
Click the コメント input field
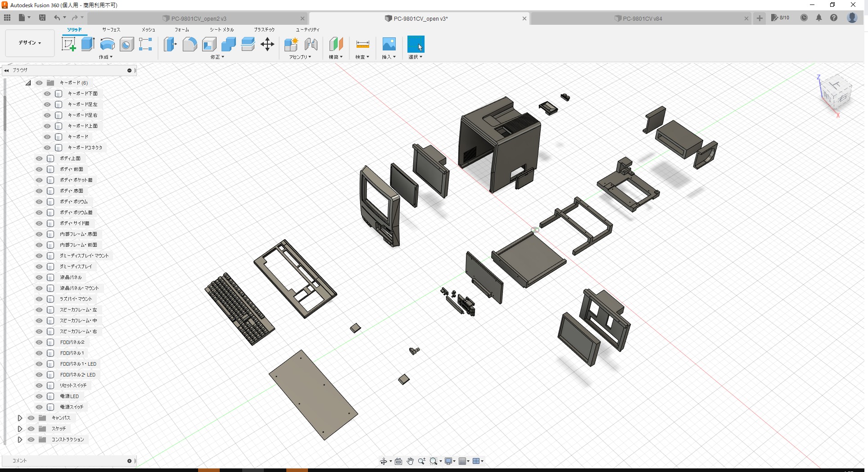(68, 460)
